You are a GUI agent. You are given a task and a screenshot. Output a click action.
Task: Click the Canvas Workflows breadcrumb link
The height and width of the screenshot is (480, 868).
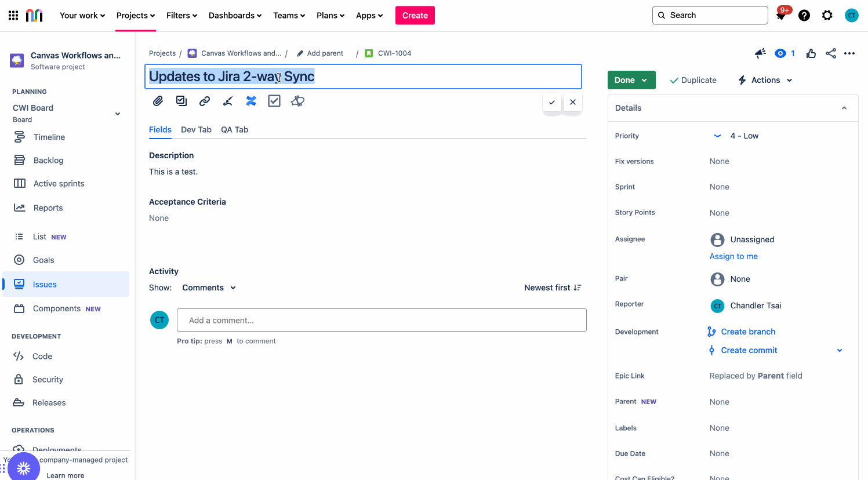(x=241, y=53)
